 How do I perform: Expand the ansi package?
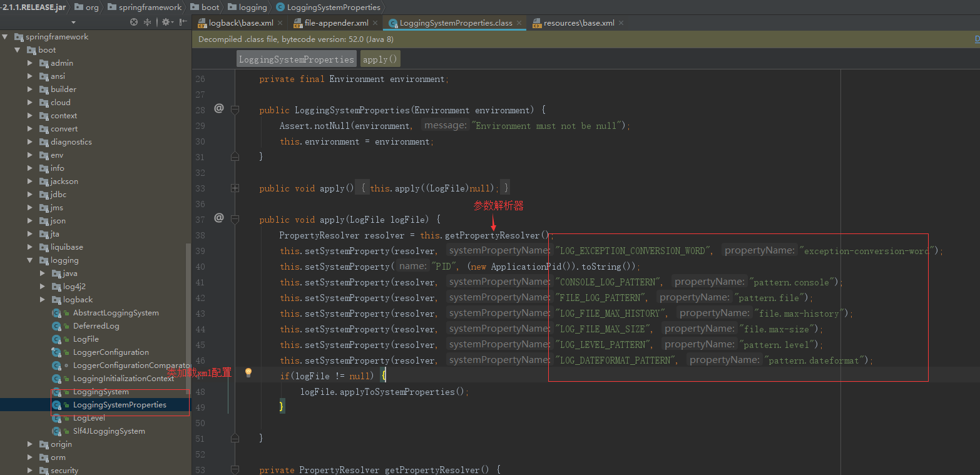(30, 76)
